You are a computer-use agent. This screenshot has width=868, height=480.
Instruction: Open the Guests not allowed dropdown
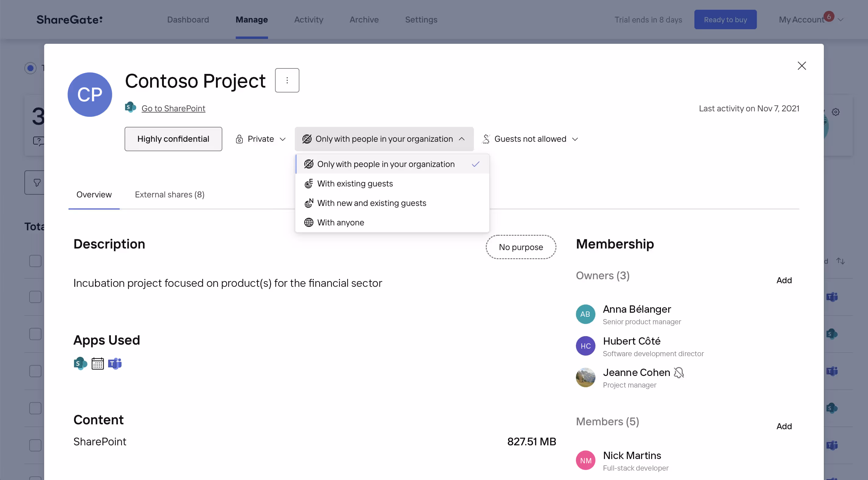click(x=530, y=139)
